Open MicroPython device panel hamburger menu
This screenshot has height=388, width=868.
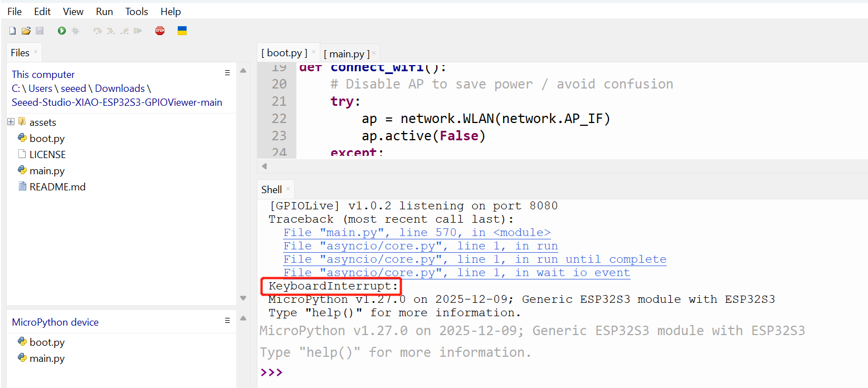tap(227, 321)
